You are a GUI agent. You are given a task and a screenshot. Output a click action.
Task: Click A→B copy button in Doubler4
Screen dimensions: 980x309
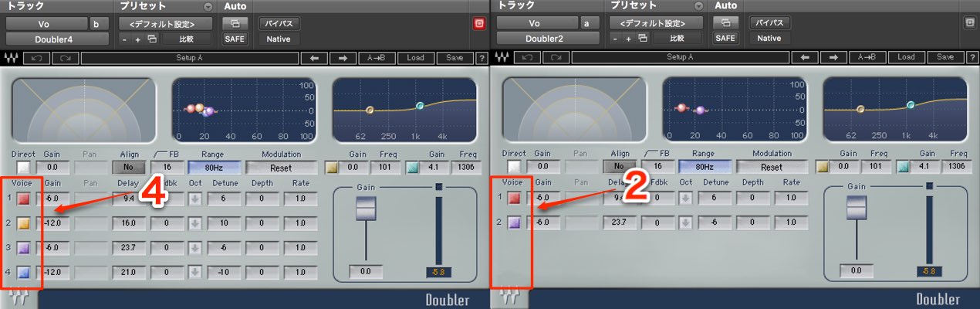(x=377, y=58)
